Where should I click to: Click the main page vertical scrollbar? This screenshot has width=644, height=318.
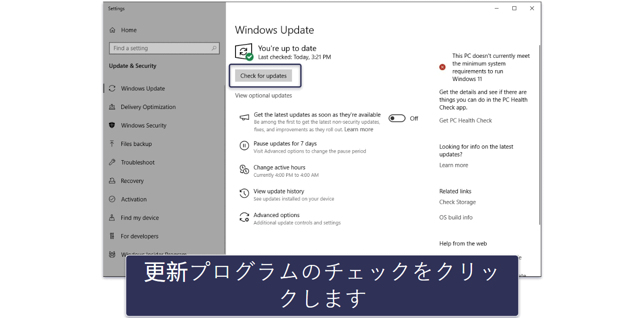[x=539, y=135]
